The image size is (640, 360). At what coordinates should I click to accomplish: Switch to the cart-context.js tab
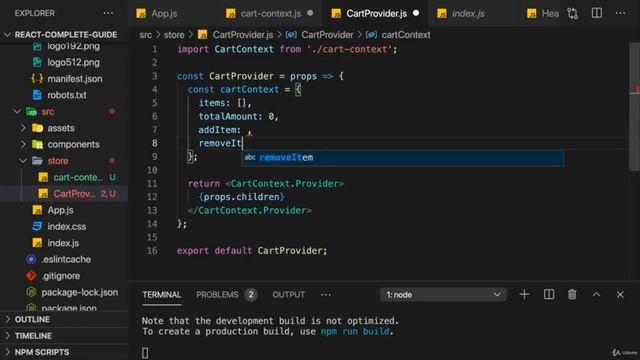(271, 13)
